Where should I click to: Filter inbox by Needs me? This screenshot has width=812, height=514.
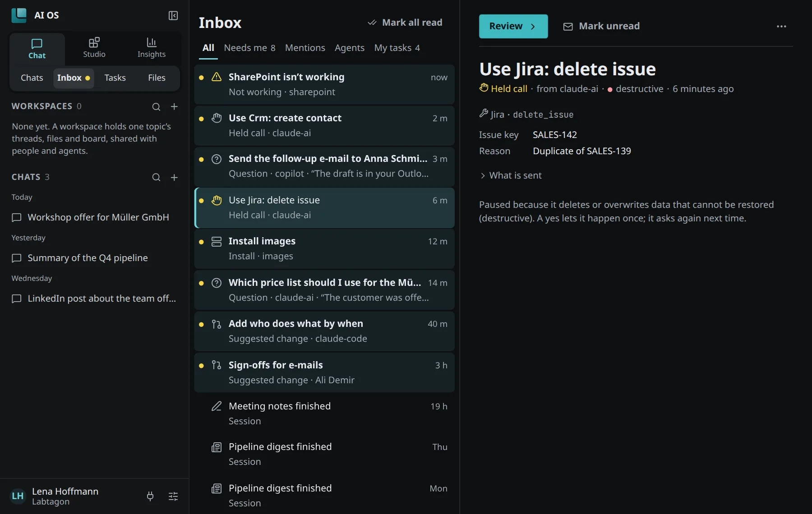[x=249, y=48]
